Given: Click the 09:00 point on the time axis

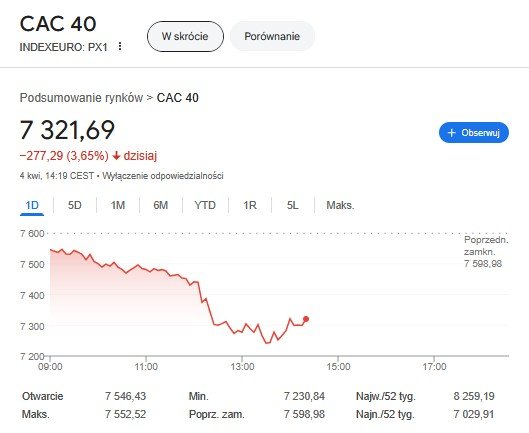Looking at the screenshot, I should 50,367.
